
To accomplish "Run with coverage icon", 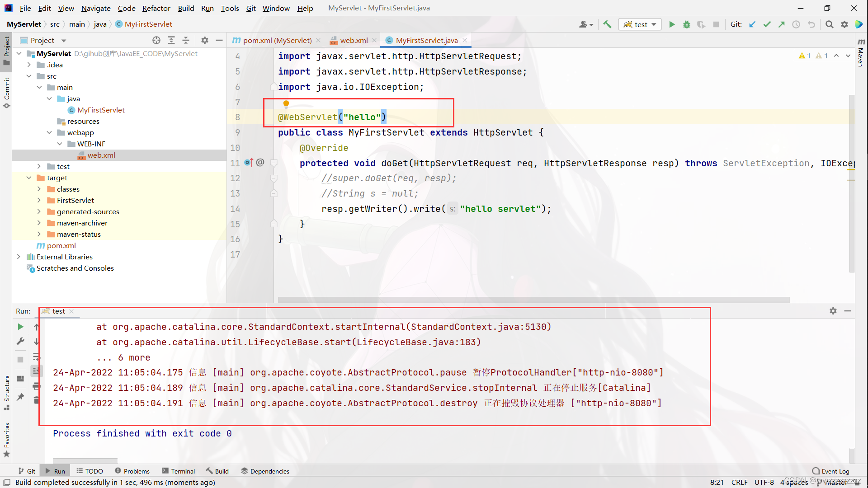I will point(701,24).
